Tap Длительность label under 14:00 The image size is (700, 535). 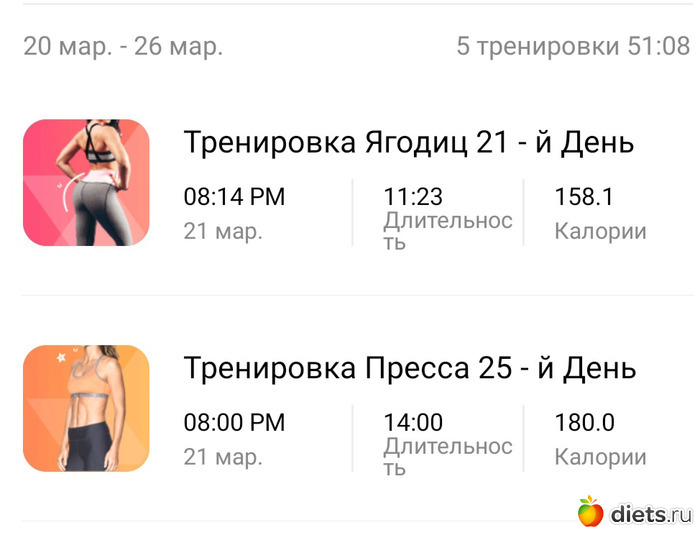tap(447, 456)
